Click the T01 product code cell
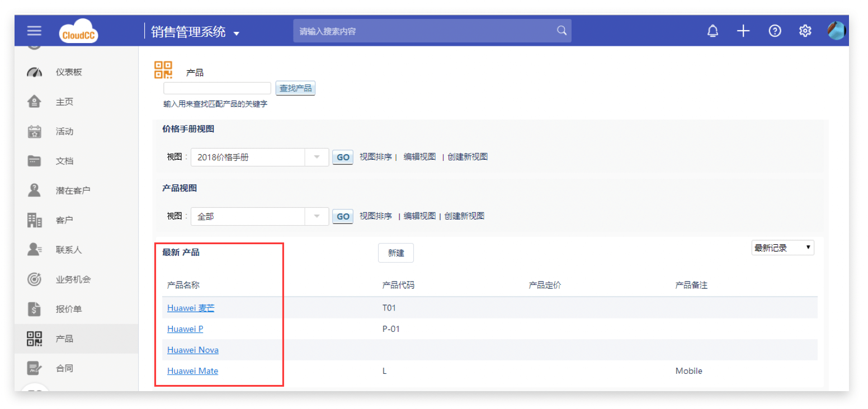Viewport: 868px width, 409px height. point(389,308)
